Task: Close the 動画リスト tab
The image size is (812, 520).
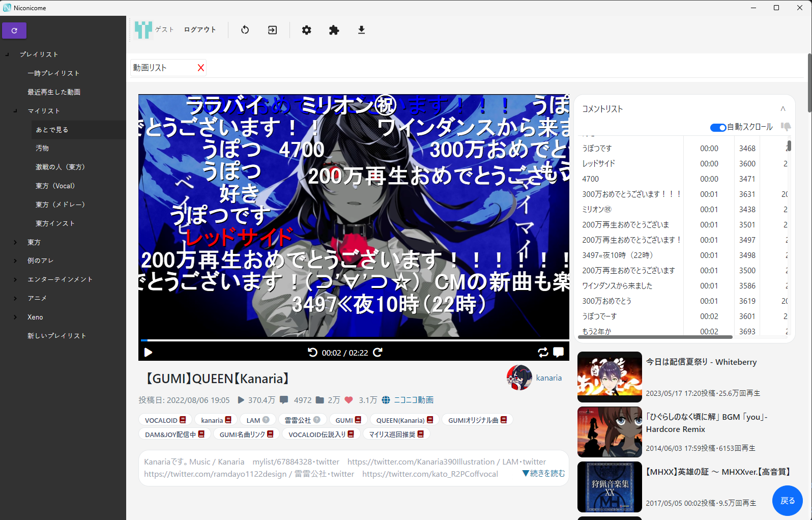Action: tap(201, 68)
